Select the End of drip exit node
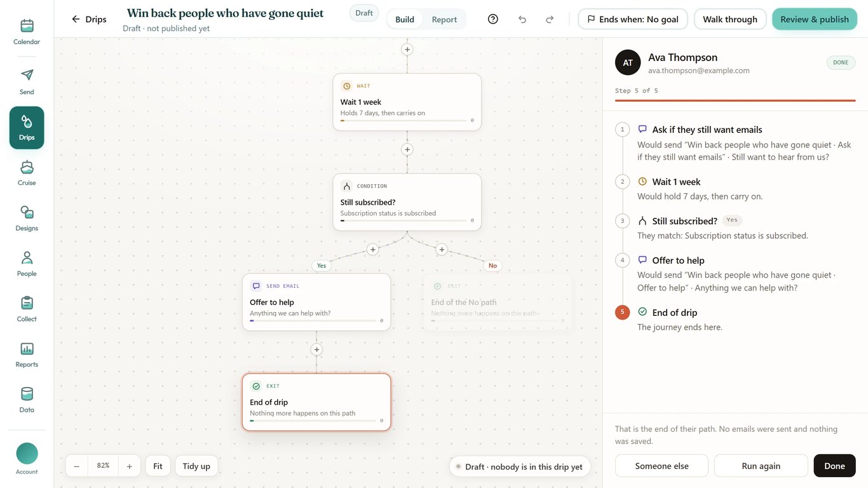This screenshot has height=488, width=868. coord(316,402)
